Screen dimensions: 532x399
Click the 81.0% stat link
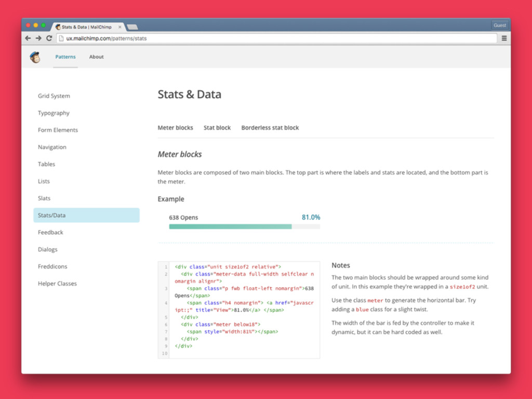[311, 217]
